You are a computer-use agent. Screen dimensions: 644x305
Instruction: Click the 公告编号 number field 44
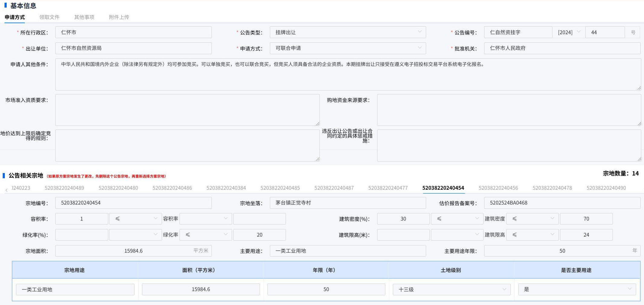coord(605,32)
